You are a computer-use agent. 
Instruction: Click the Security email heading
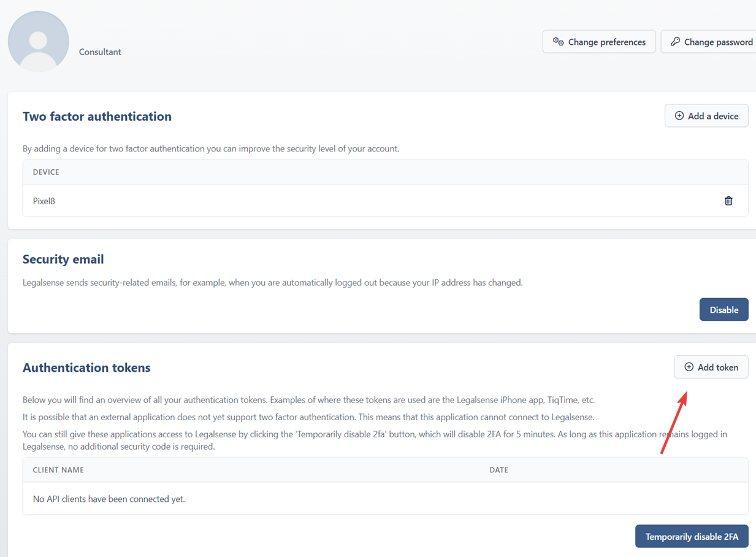63,259
